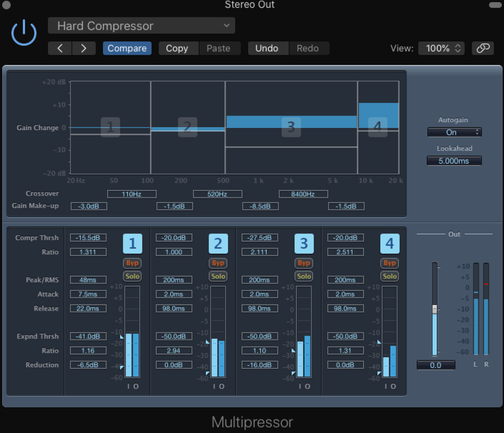Click the -8.5dB gain make-up field
The width and height of the screenshot is (504, 433).
260,206
